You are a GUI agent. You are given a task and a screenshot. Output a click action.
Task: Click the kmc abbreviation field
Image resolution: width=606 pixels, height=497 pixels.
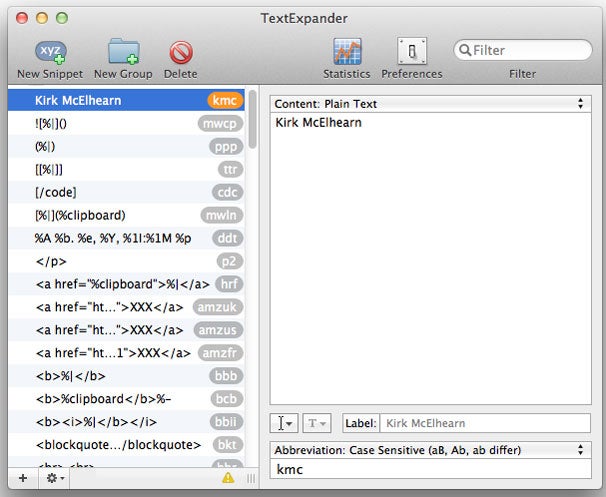pos(431,469)
